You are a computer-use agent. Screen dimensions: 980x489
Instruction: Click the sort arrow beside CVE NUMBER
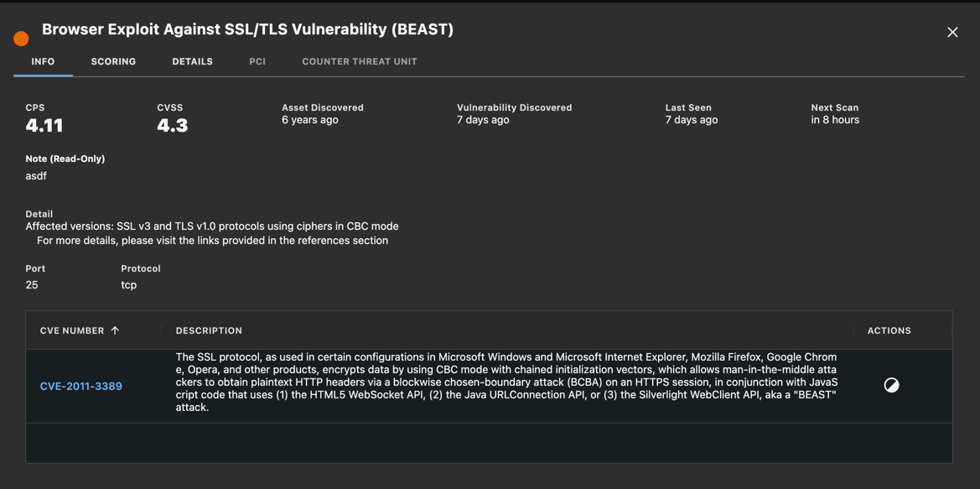[x=115, y=330]
